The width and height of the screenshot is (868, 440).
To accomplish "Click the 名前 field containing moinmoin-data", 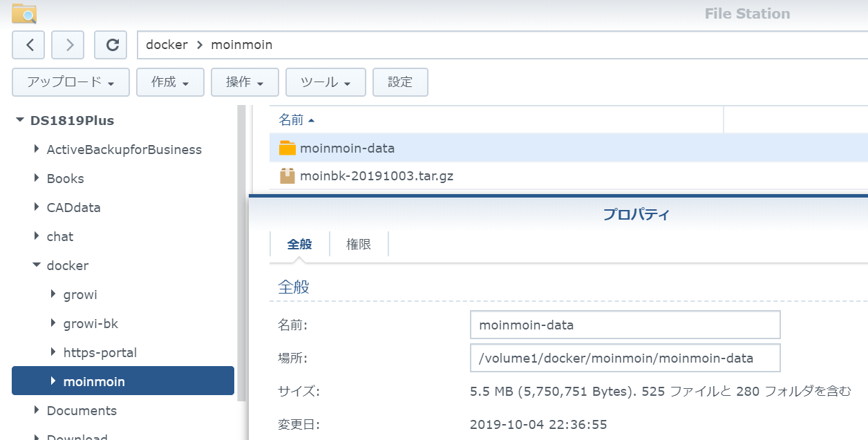I will (x=625, y=325).
